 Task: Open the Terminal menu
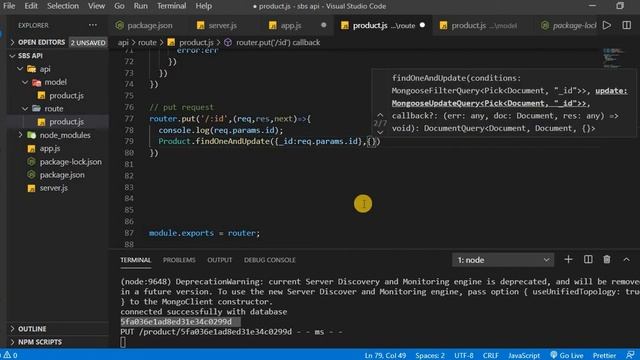point(171,6)
